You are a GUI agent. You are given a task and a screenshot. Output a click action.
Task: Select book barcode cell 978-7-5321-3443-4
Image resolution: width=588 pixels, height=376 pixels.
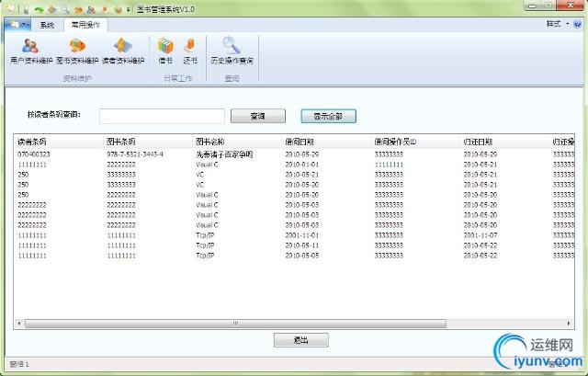click(x=135, y=154)
